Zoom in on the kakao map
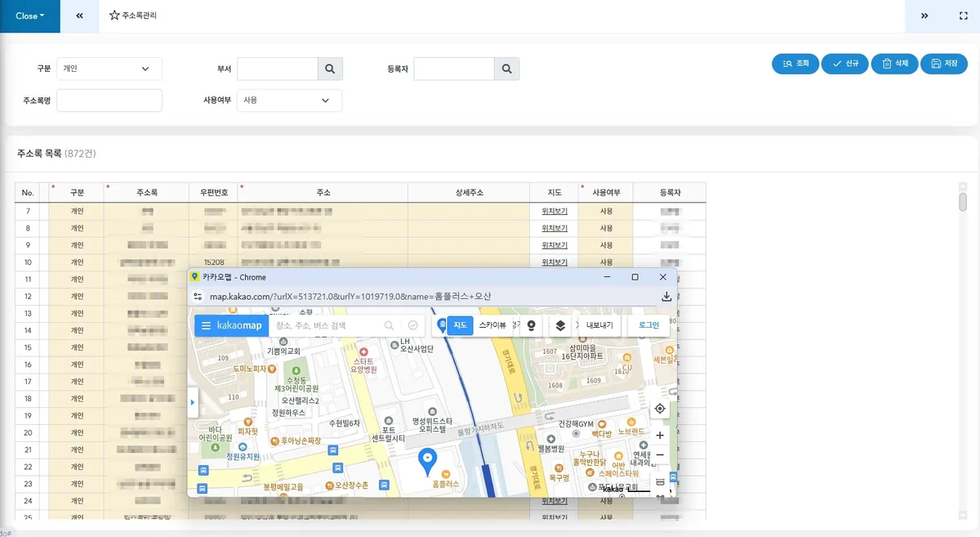 coord(660,435)
